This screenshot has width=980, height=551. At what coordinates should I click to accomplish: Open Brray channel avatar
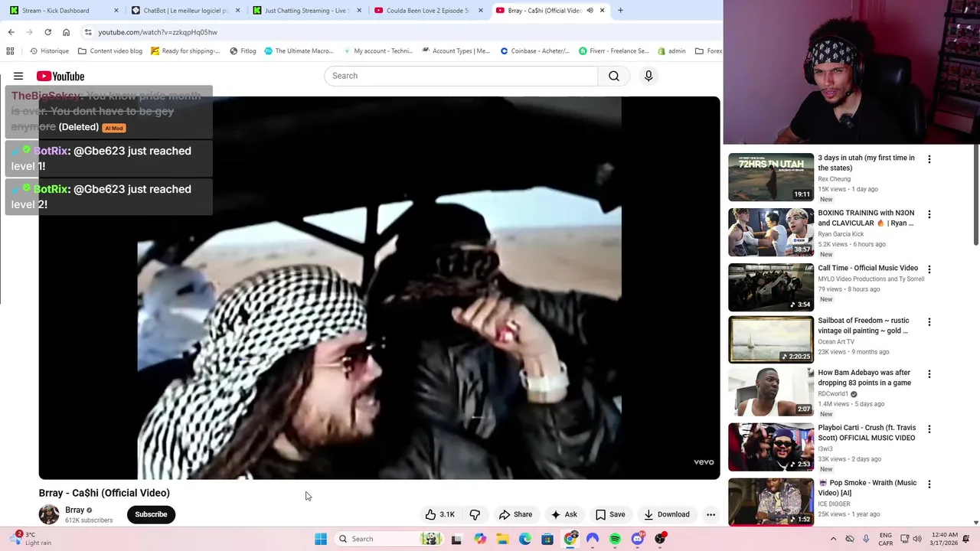pyautogui.click(x=49, y=514)
